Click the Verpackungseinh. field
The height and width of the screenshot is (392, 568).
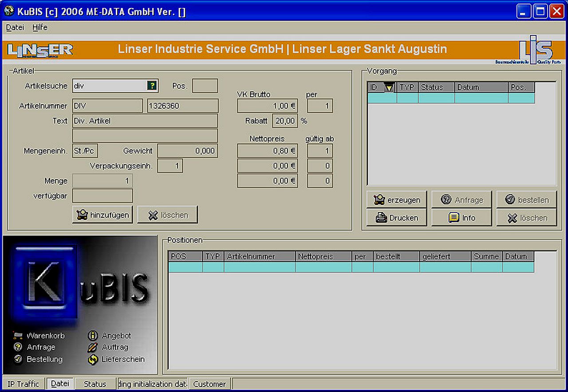(x=170, y=166)
